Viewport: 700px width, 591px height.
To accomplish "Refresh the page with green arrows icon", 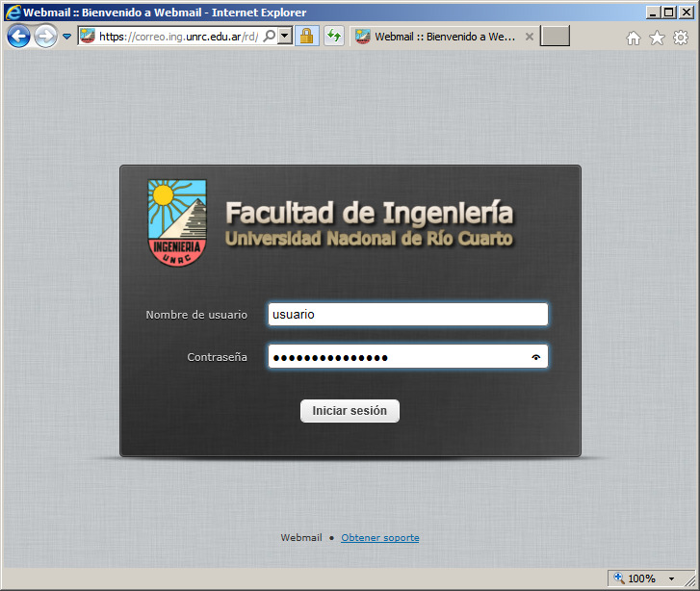I will click(334, 37).
